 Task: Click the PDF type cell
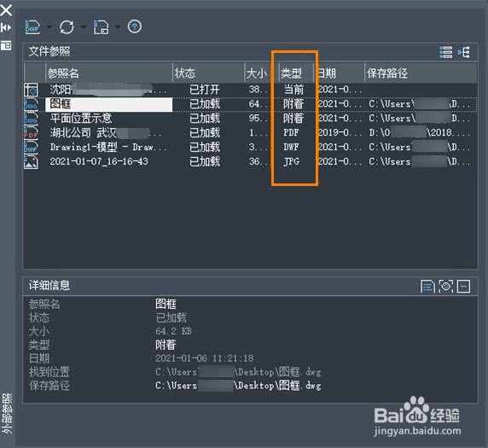(291, 133)
